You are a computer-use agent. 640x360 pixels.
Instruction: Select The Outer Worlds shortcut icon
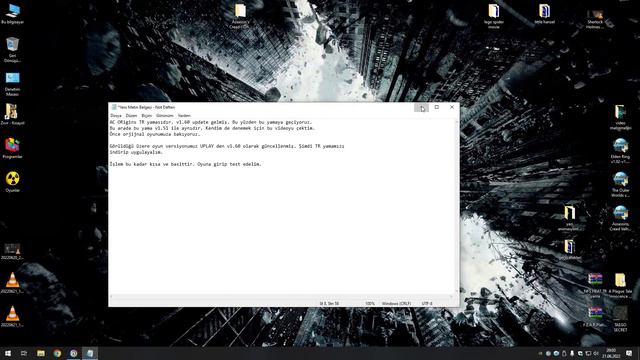pyautogui.click(x=620, y=184)
